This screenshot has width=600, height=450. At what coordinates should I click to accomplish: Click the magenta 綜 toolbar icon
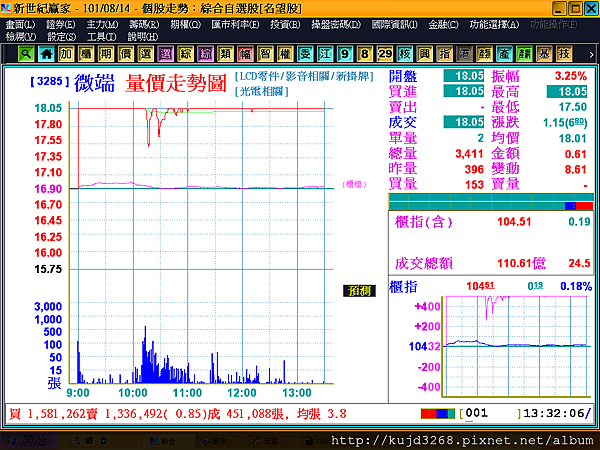click(x=205, y=54)
